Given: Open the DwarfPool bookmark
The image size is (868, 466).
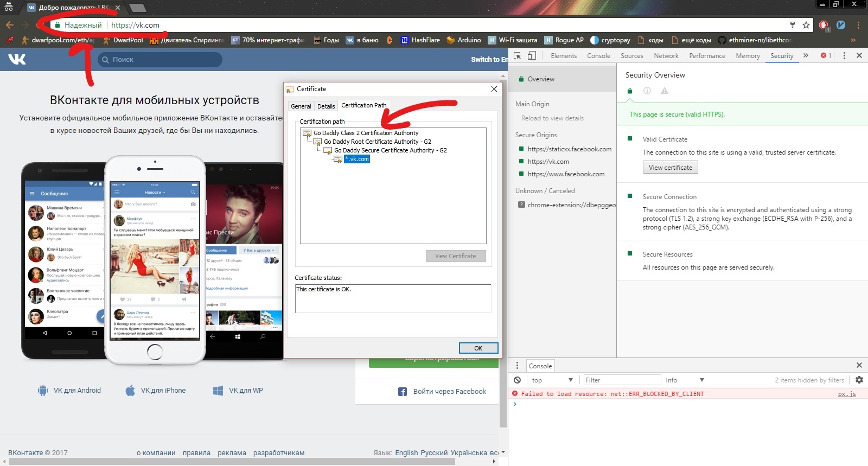Looking at the screenshot, I should 122,40.
